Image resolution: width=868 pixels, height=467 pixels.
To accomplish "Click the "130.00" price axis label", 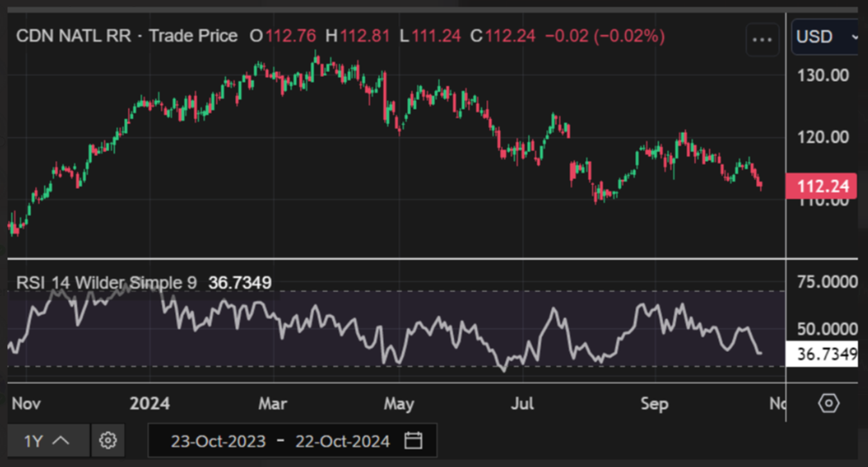I will 823,75.
